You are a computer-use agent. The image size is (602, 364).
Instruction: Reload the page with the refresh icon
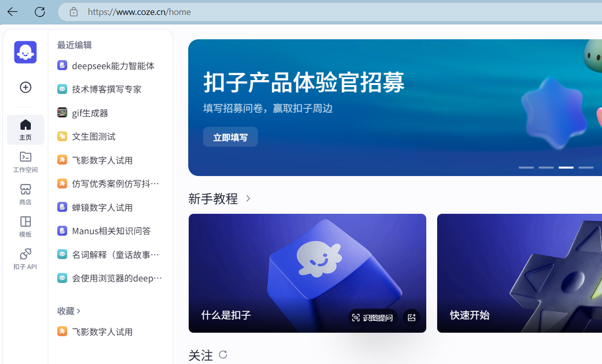pos(40,11)
